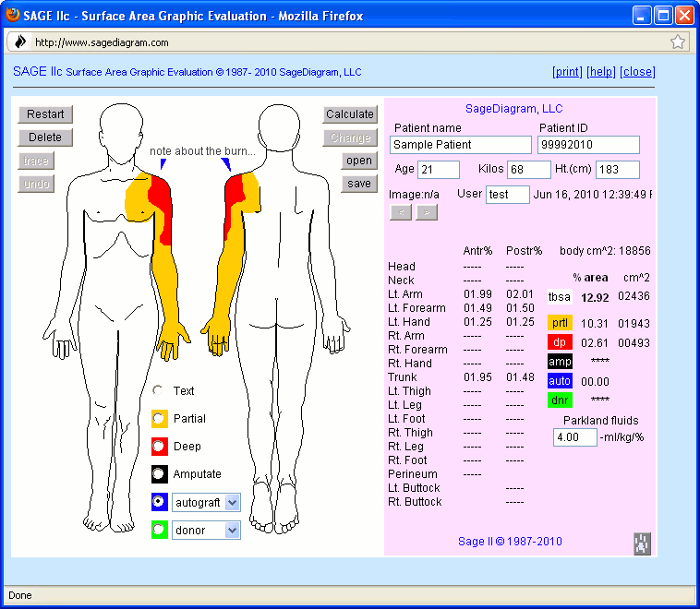Click the Patient ID field

(588, 145)
